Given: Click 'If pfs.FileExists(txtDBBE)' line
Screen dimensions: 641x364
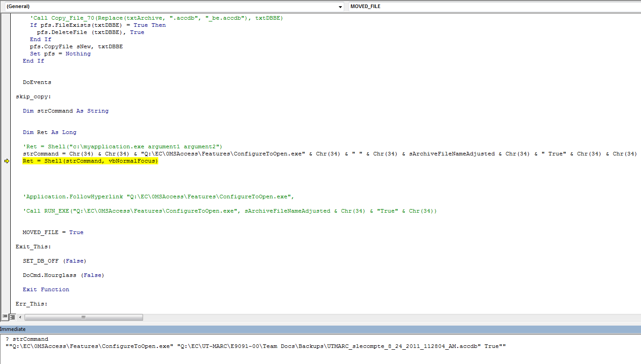Looking at the screenshot, I should (98, 25).
